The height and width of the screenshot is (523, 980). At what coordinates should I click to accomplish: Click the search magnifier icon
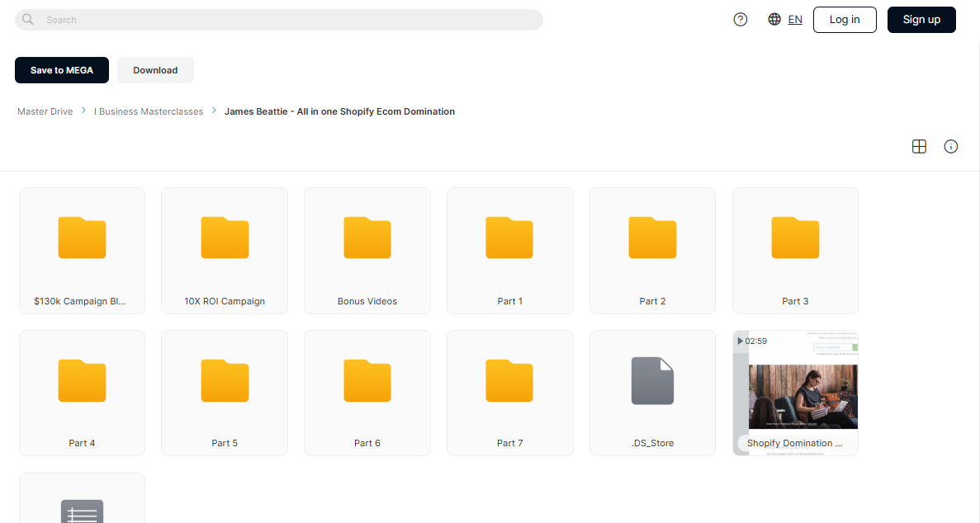coord(27,19)
